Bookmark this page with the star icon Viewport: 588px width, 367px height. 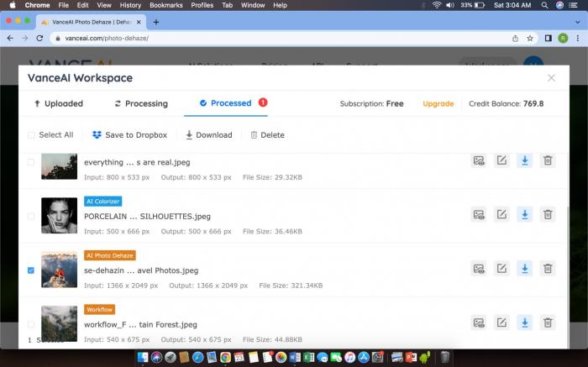coord(530,39)
